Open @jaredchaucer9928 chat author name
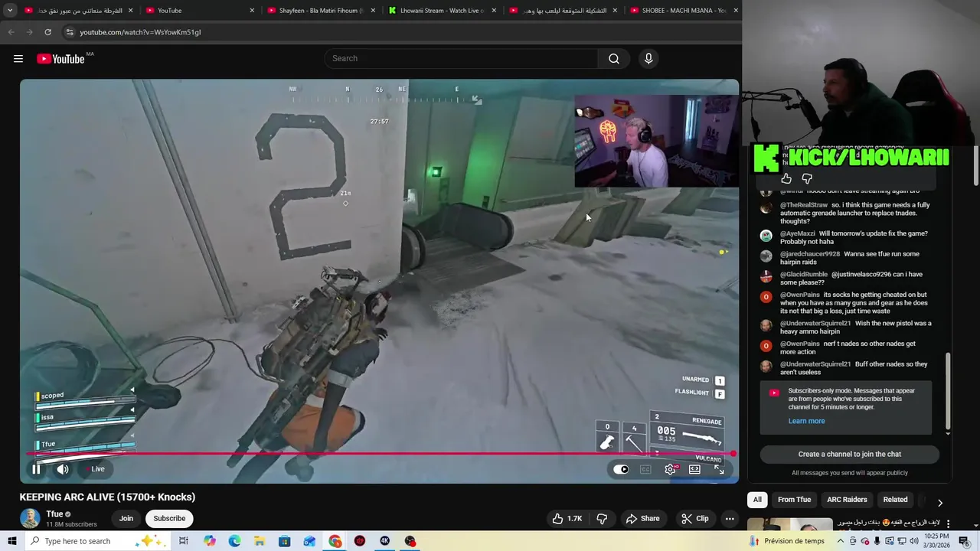This screenshot has height=551, width=980. (810, 254)
